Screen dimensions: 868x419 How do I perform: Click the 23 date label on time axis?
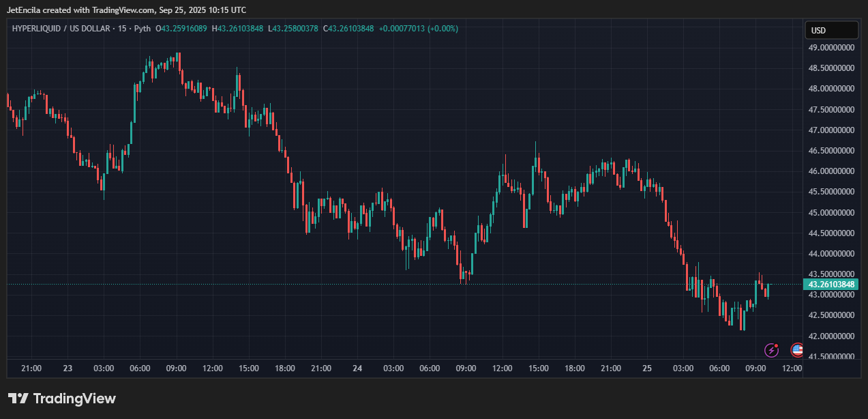point(68,369)
